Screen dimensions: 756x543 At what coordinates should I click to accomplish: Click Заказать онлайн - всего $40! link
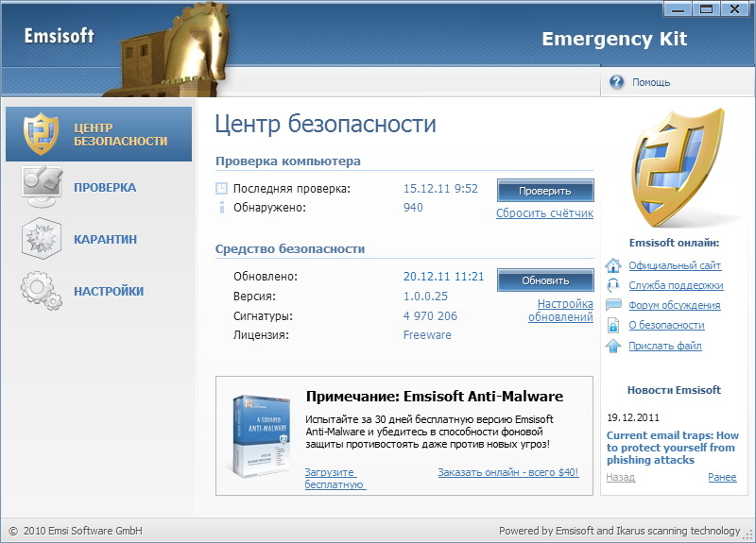coord(508,472)
